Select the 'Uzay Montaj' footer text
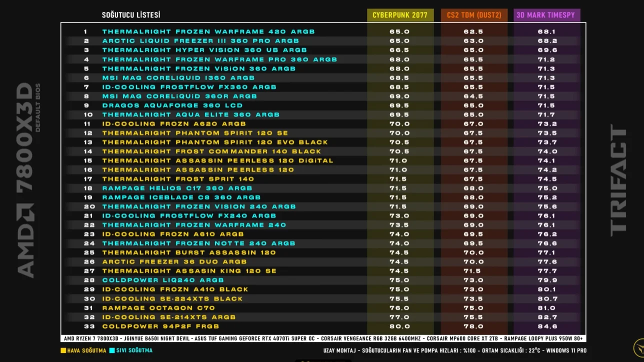Screen dimensions: 644x362 [340, 350]
